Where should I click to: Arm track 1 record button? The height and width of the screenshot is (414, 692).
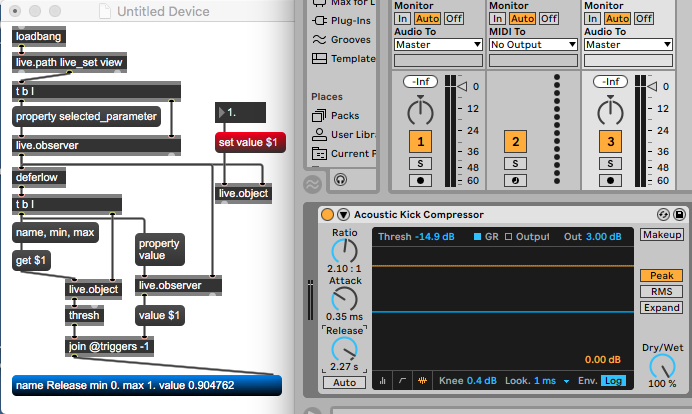[x=423, y=180]
